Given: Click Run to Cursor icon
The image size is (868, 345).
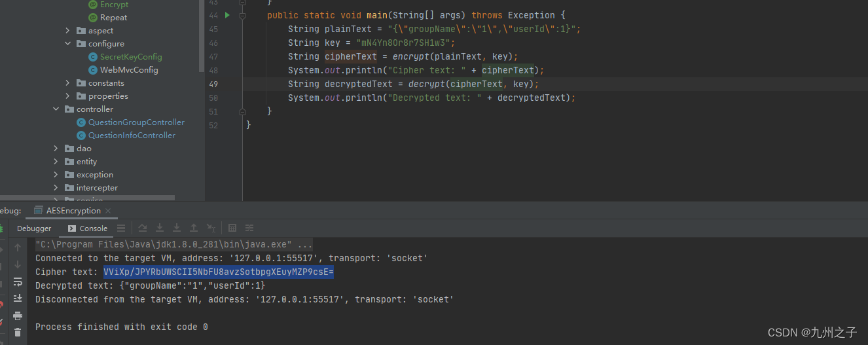Looking at the screenshot, I should point(211,228).
